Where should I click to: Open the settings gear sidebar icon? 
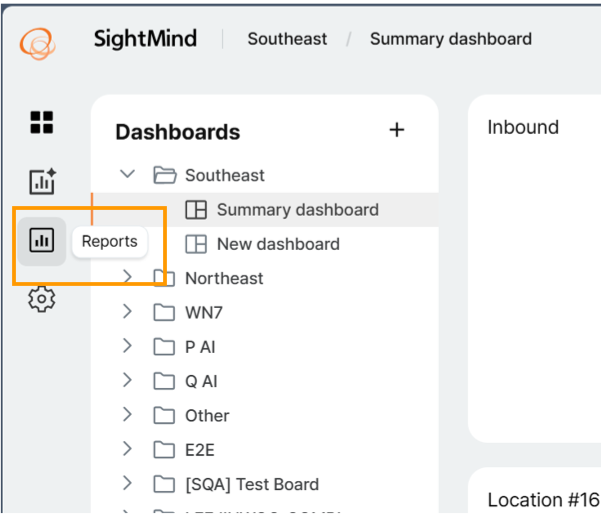click(42, 299)
